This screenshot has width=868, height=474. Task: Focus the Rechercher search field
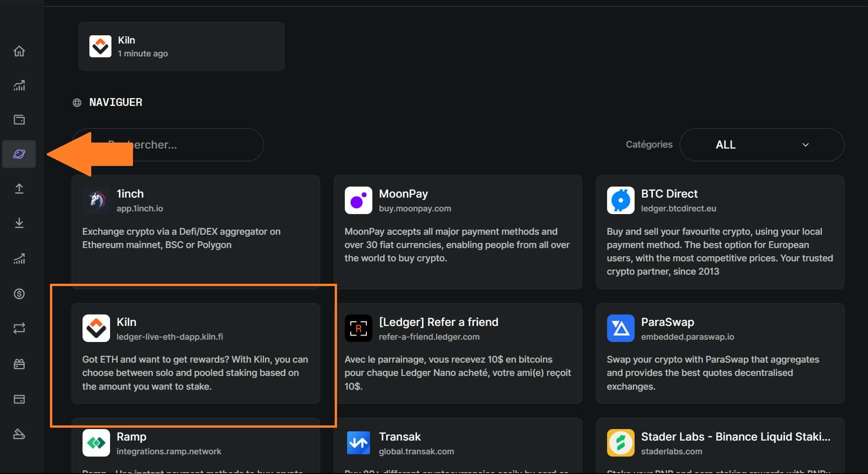(168, 145)
